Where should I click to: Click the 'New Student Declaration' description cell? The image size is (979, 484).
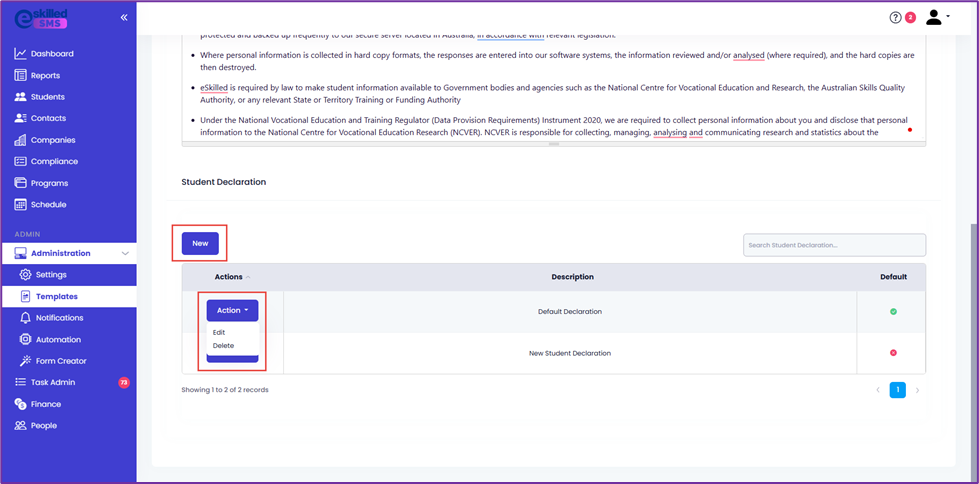[570, 353]
